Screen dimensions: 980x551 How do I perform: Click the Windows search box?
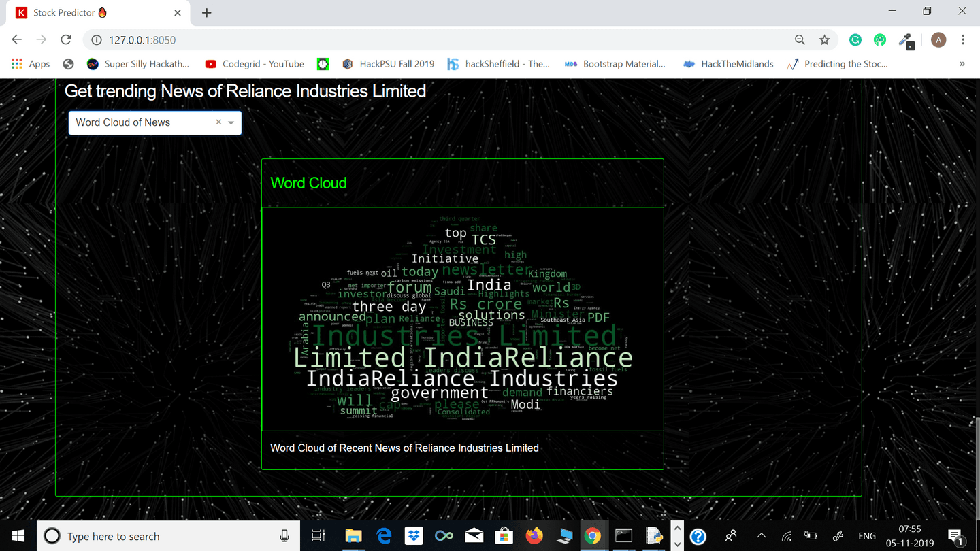[x=168, y=536]
